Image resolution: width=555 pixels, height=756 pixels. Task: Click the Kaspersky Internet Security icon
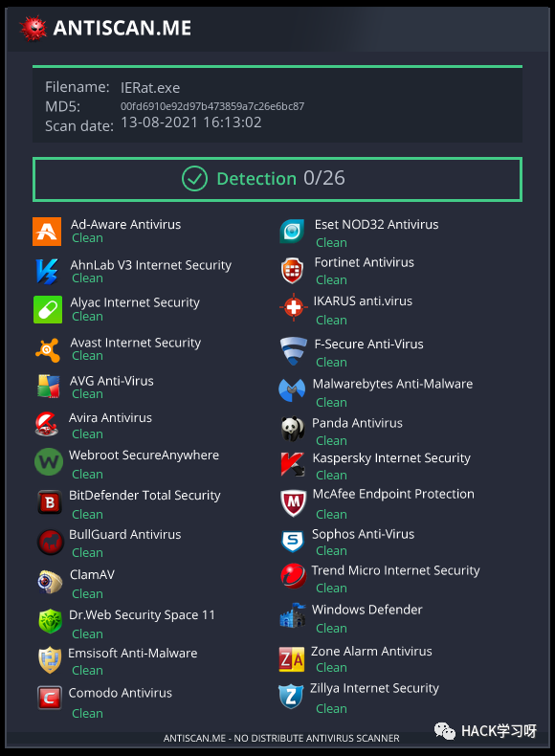coord(293,464)
